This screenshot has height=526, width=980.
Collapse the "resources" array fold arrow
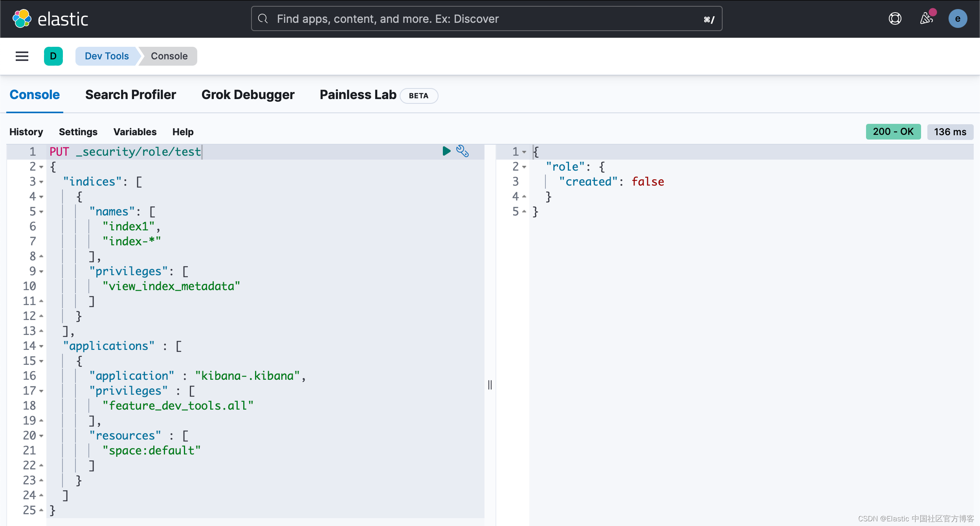[x=42, y=436]
